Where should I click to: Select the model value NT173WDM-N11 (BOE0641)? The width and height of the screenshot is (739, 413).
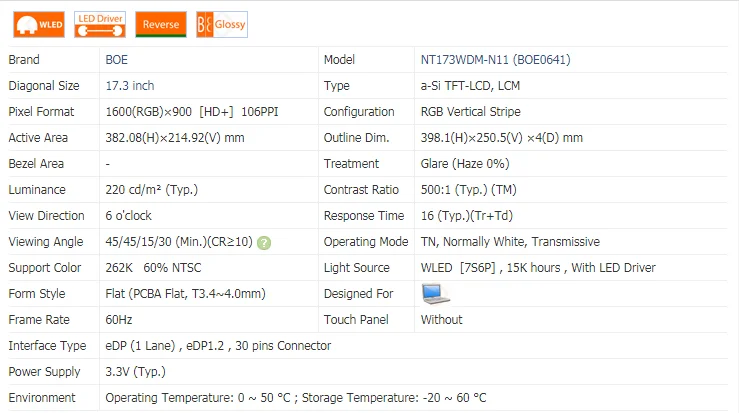[x=495, y=60]
